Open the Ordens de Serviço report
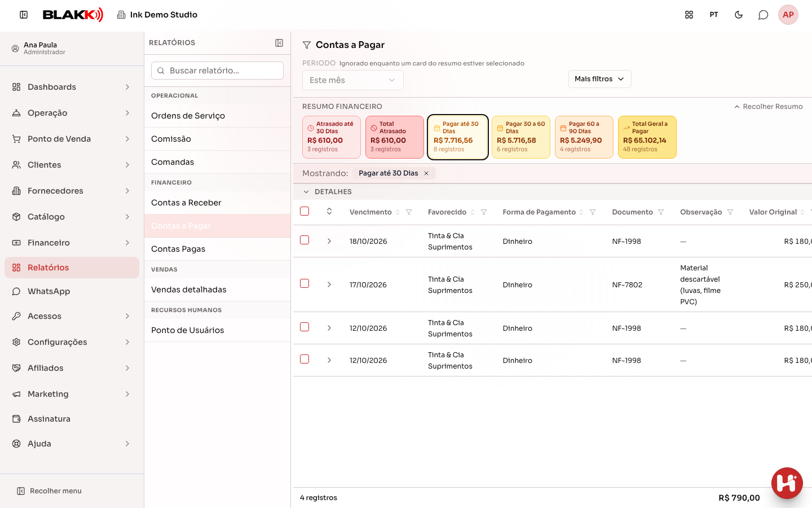 pos(217,116)
